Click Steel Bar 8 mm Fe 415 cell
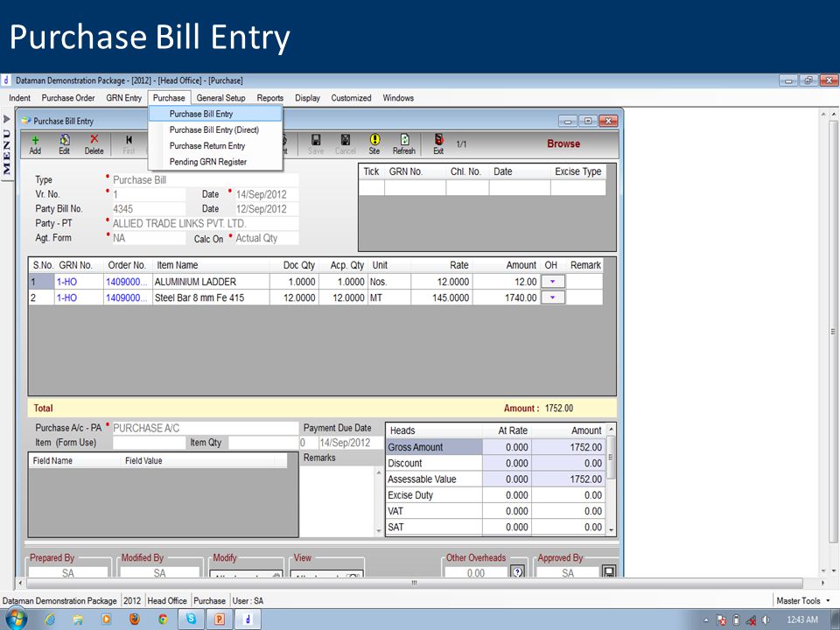 tap(211, 297)
